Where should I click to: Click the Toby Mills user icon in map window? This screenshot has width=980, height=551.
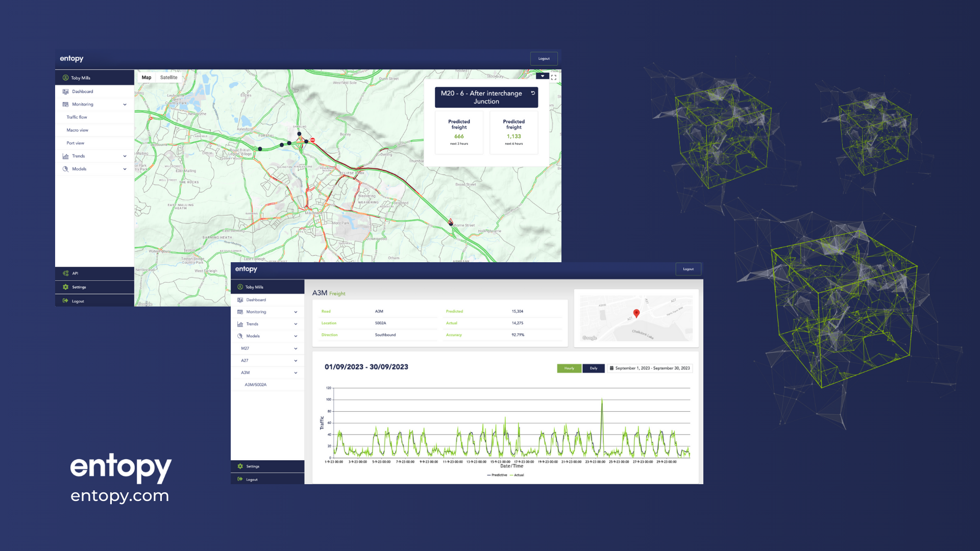[65, 78]
